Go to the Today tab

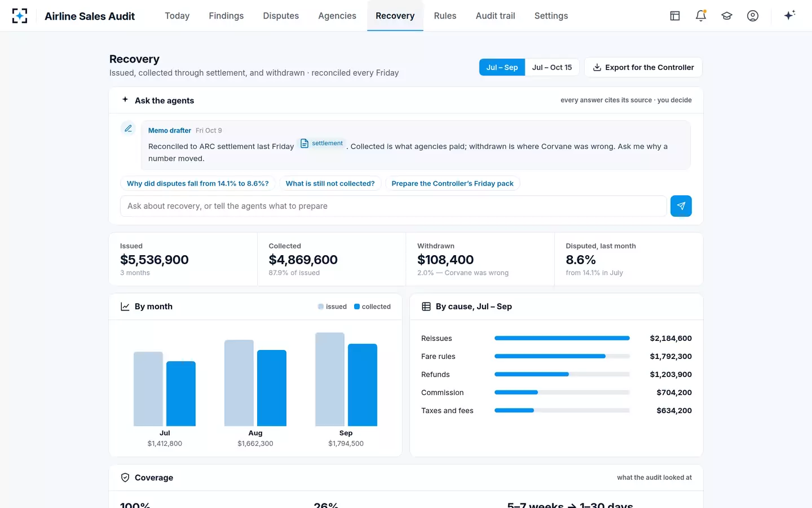point(177,16)
